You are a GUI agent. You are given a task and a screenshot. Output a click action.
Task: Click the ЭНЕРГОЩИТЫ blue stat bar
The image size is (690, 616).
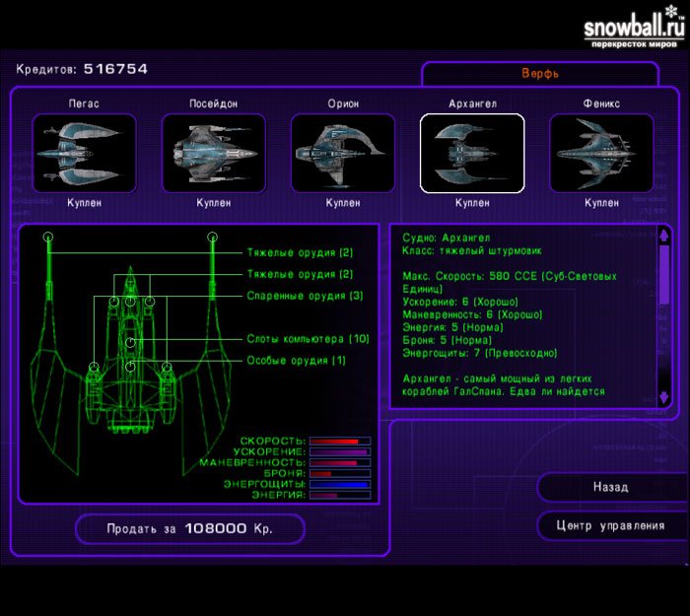pos(339,485)
